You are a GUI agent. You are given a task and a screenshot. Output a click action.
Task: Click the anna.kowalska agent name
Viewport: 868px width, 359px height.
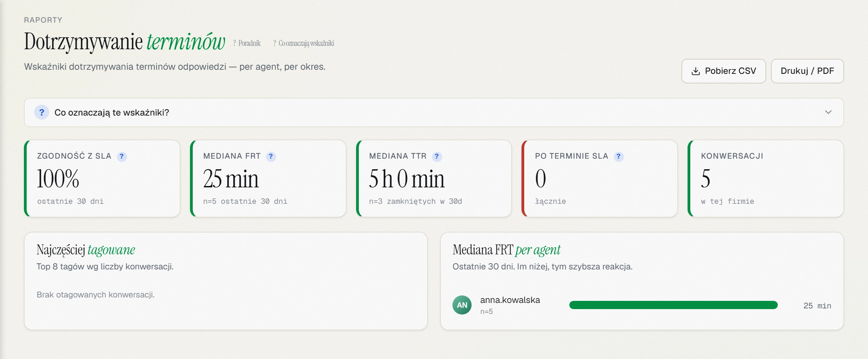coord(510,300)
